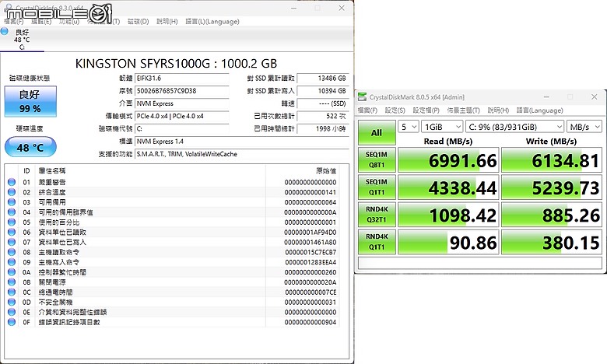Viewport: 607px width, 364px height.
Task: Start the RND4K Q32T1 test
Action: pyautogui.click(x=377, y=215)
